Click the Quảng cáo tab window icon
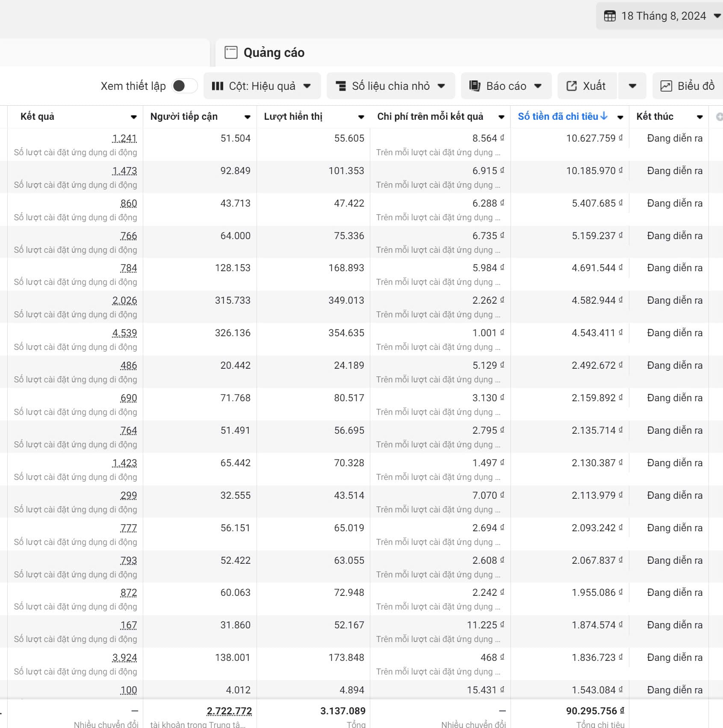The image size is (723, 728). (x=231, y=53)
